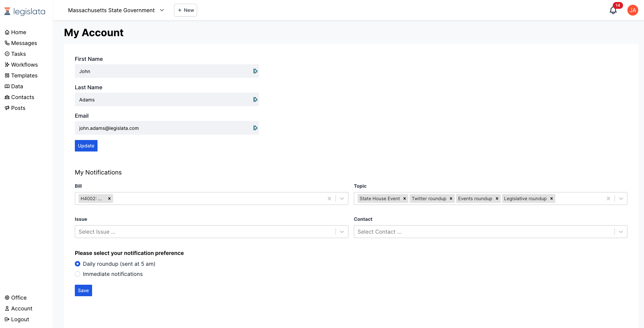Click the Account person icon

click(7, 308)
